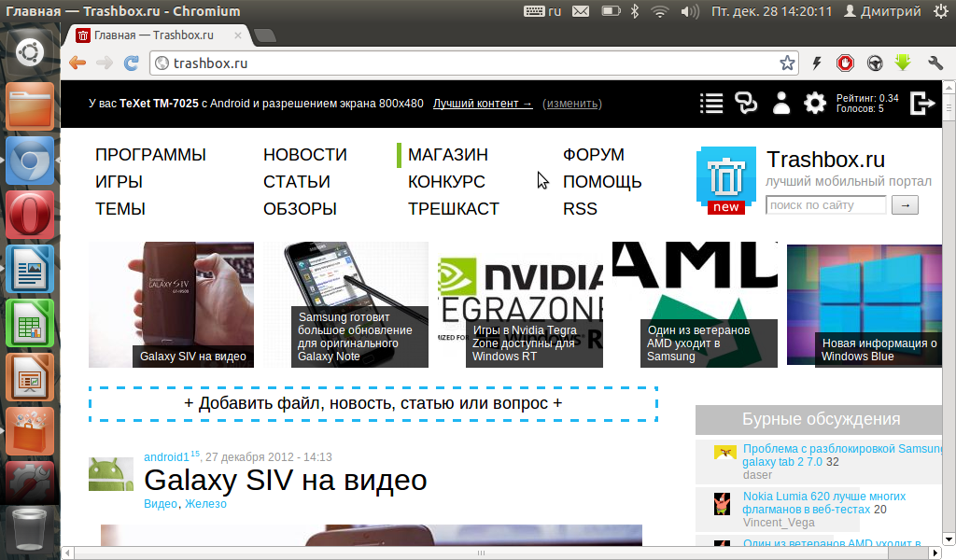Open Galaxy SIV на видео article title
The width and height of the screenshot is (956, 560).
(x=286, y=480)
